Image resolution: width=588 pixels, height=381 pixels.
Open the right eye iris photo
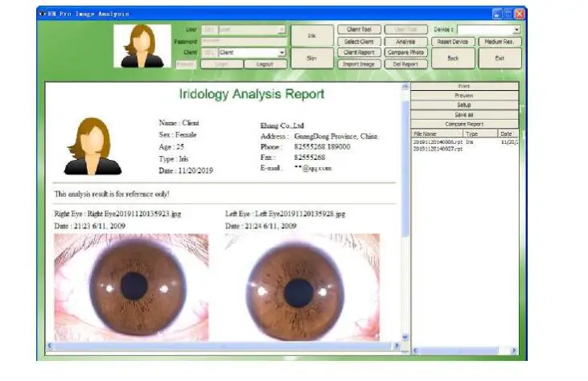(x=131, y=287)
